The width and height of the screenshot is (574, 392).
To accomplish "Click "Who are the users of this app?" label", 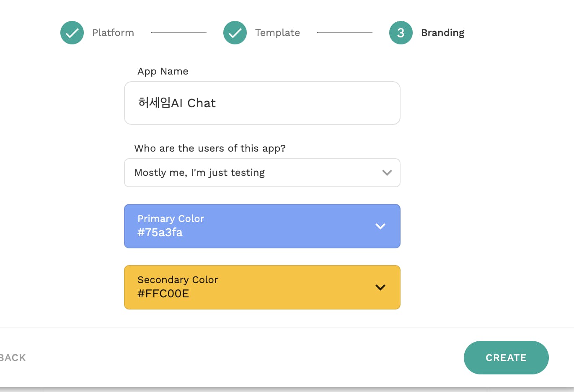I will 210,148.
